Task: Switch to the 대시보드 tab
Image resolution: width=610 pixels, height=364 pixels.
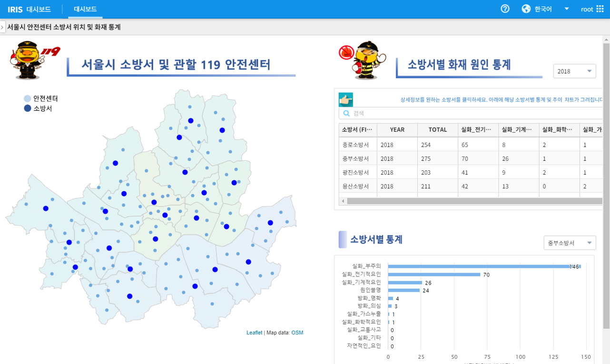Action: (x=85, y=9)
